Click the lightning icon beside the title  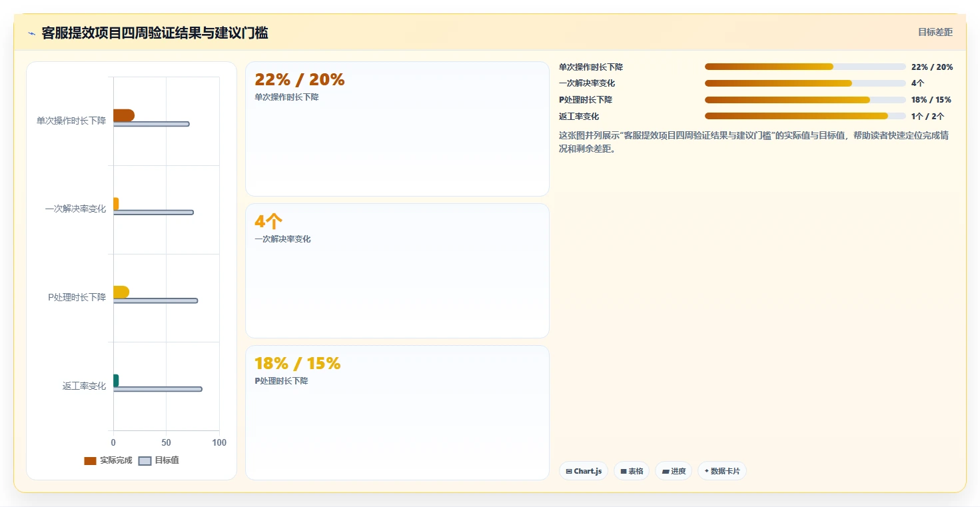point(31,33)
